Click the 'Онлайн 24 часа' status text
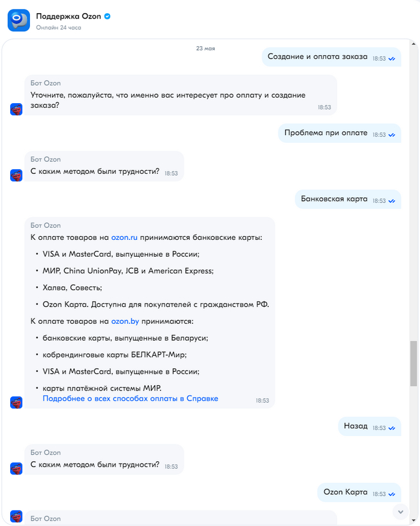 pos(58,28)
